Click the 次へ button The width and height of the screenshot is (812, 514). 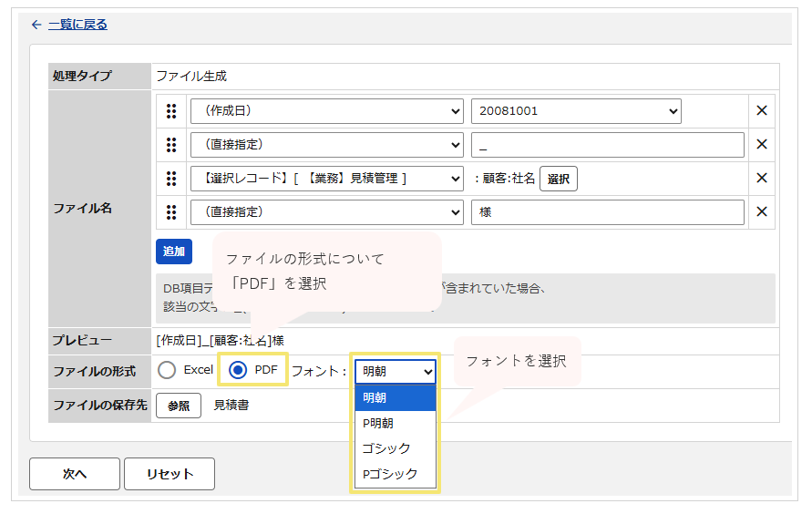click(75, 474)
